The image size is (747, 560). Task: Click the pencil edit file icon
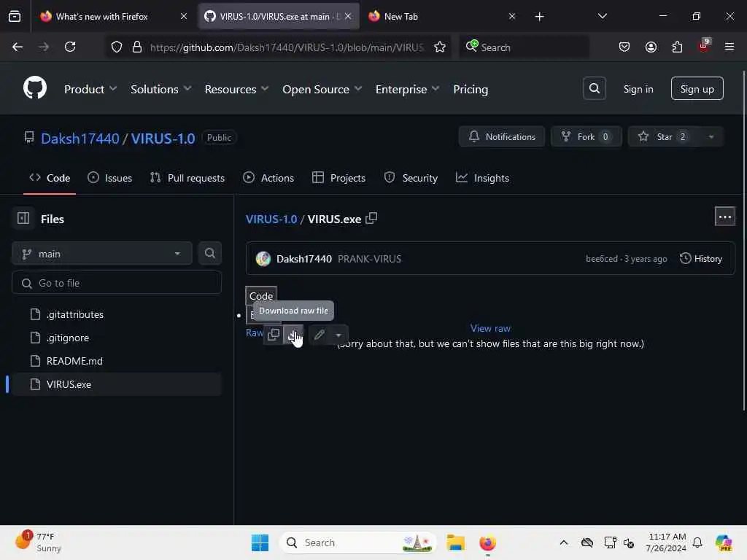coord(320,335)
